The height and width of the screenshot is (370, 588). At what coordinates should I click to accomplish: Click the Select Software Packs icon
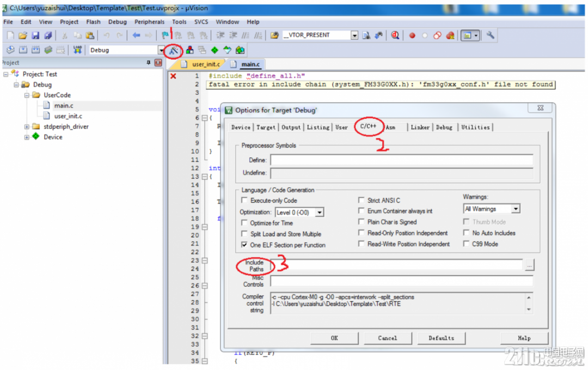coord(227,50)
